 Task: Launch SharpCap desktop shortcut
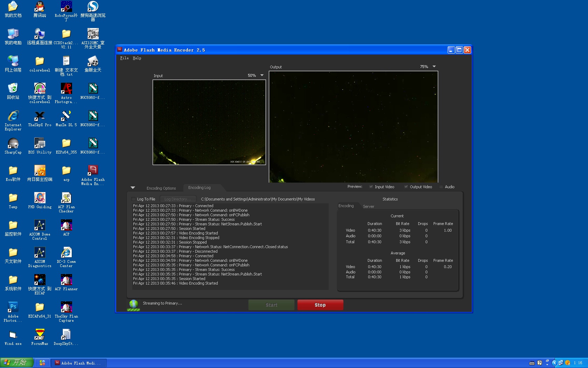[x=13, y=146]
